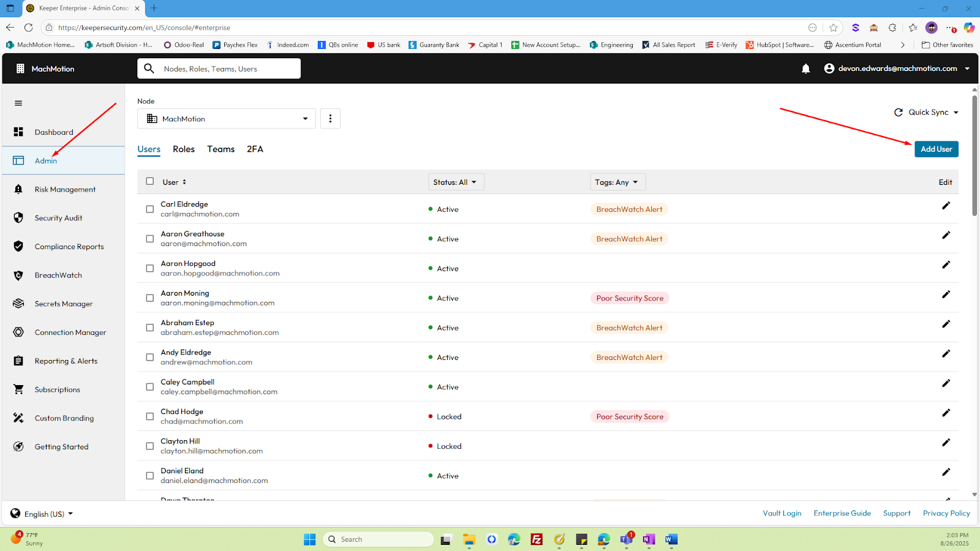Toggle the select-all users checkbox

tap(150, 181)
